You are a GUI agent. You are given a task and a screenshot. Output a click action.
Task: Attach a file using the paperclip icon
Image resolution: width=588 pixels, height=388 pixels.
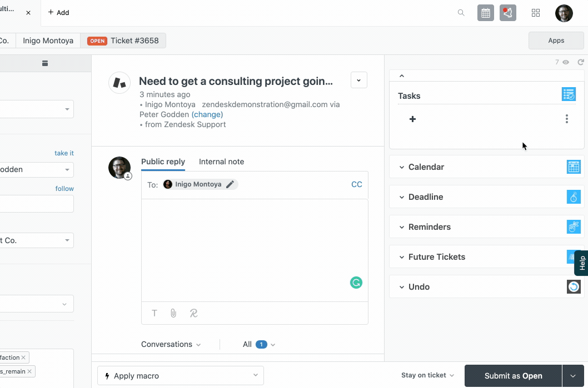point(173,313)
